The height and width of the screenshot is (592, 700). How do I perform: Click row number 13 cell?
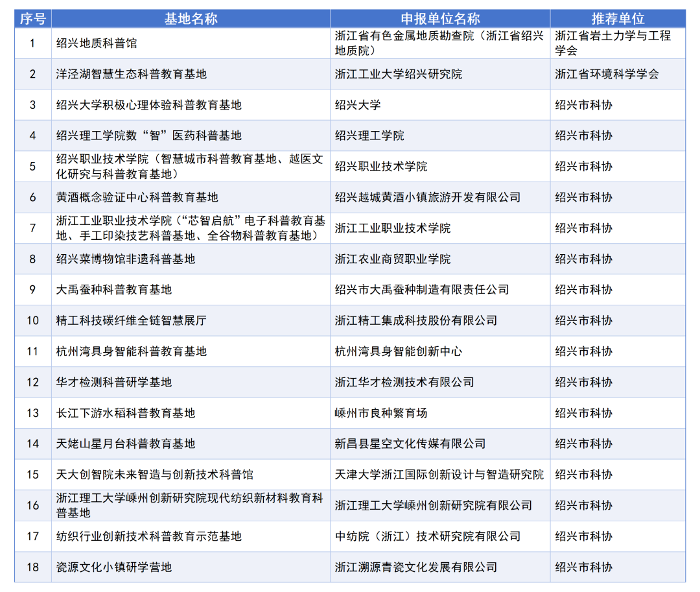33,413
